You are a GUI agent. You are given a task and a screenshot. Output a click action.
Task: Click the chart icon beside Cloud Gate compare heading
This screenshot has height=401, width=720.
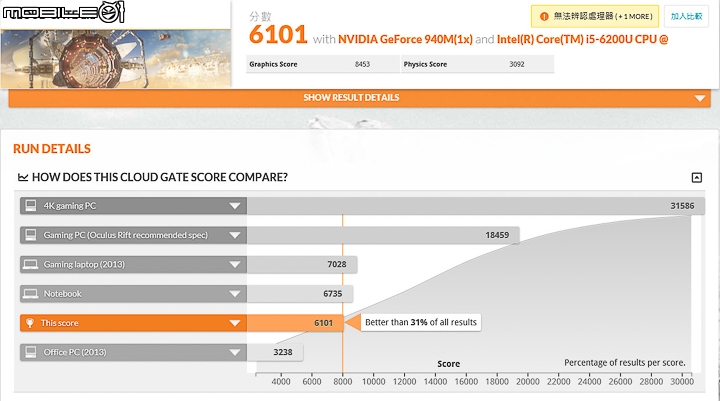[x=23, y=177]
